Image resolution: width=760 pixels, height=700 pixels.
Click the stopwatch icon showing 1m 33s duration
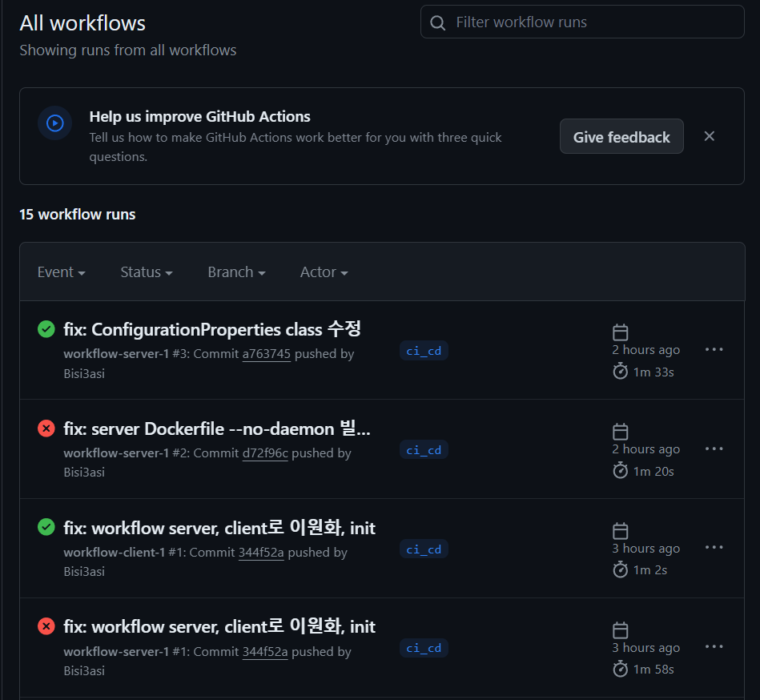[x=620, y=371]
